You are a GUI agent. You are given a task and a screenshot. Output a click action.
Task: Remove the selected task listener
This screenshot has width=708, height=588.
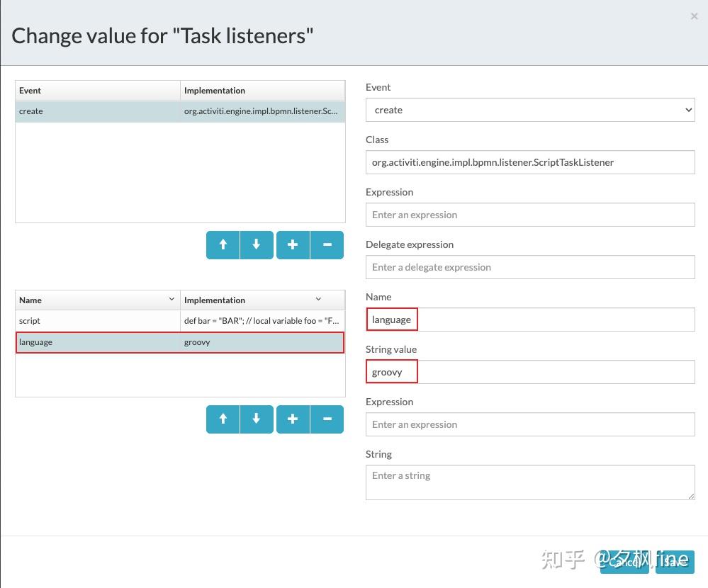pos(327,244)
